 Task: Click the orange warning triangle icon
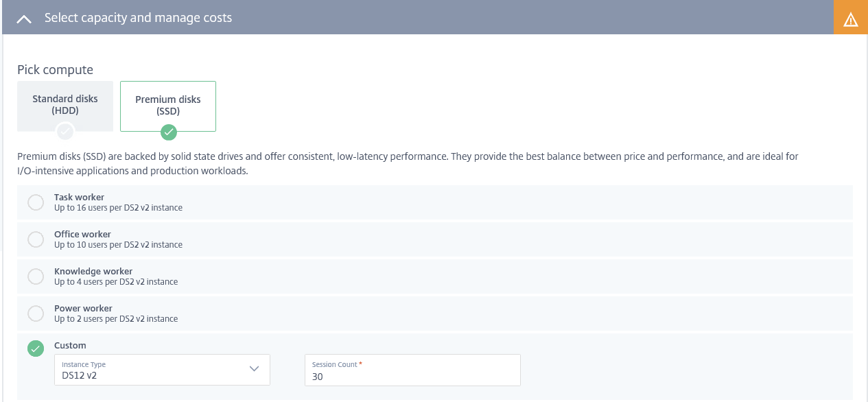pos(851,19)
